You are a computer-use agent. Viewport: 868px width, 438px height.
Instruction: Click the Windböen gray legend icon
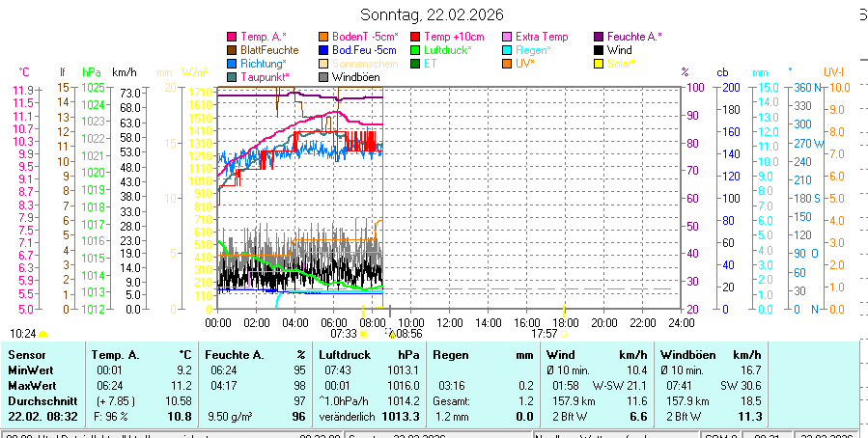323,76
